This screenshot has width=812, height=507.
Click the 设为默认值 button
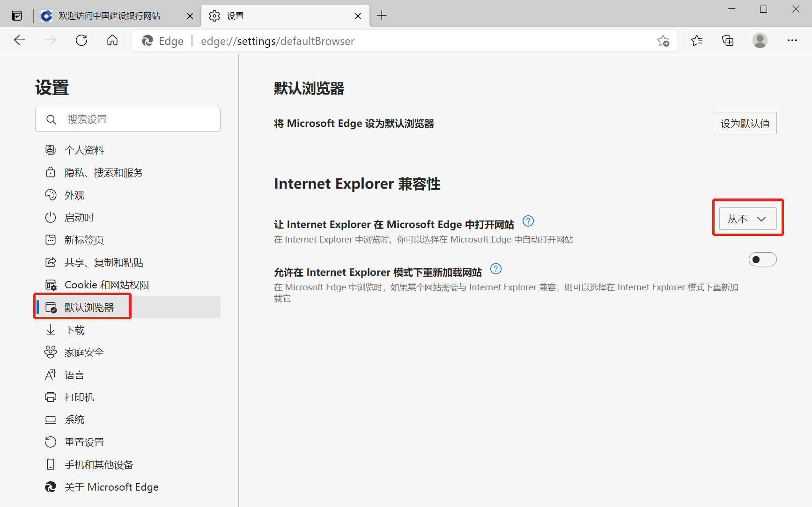point(745,123)
